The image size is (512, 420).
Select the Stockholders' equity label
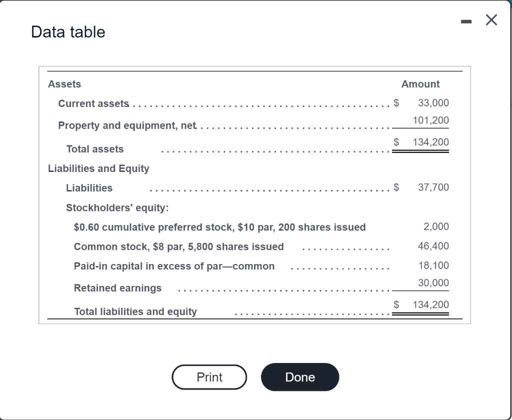click(117, 207)
